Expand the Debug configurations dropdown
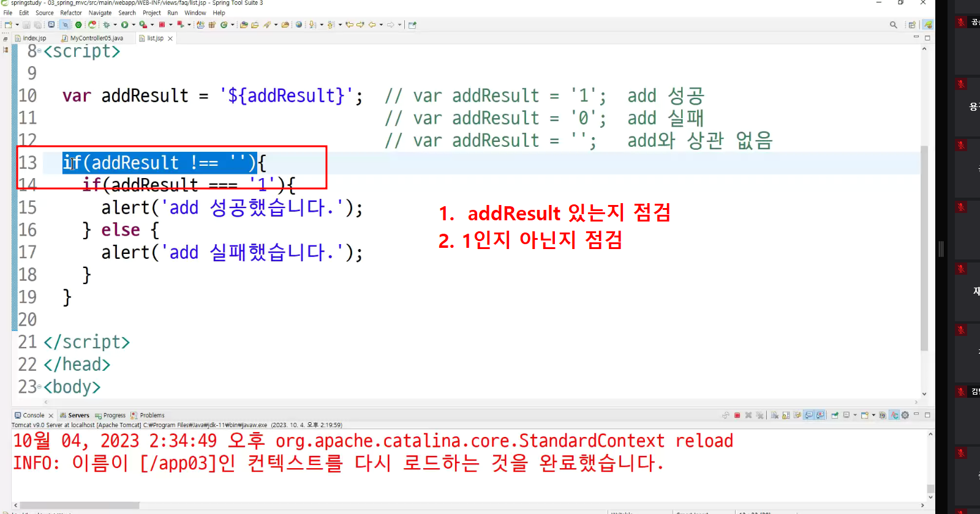Screen dimensions: 980x514 115,25
